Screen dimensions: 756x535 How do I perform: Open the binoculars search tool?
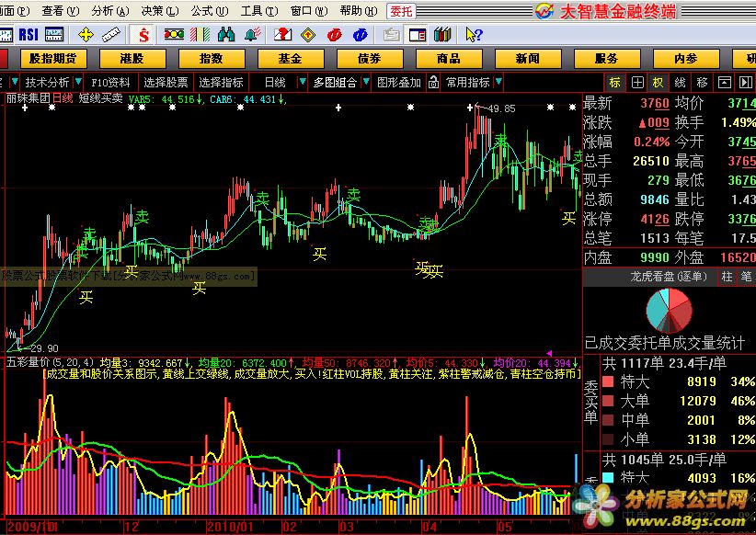pyautogui.click(x=225, y=34)
